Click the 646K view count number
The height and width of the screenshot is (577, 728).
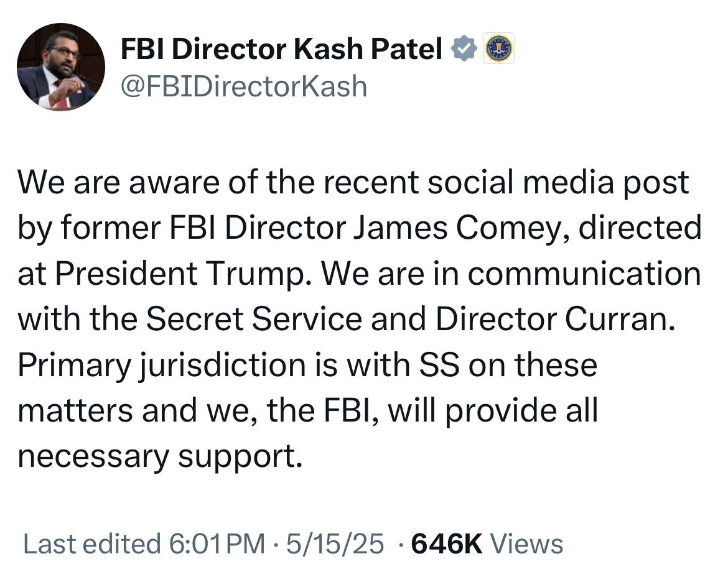(x=447, y=543)
